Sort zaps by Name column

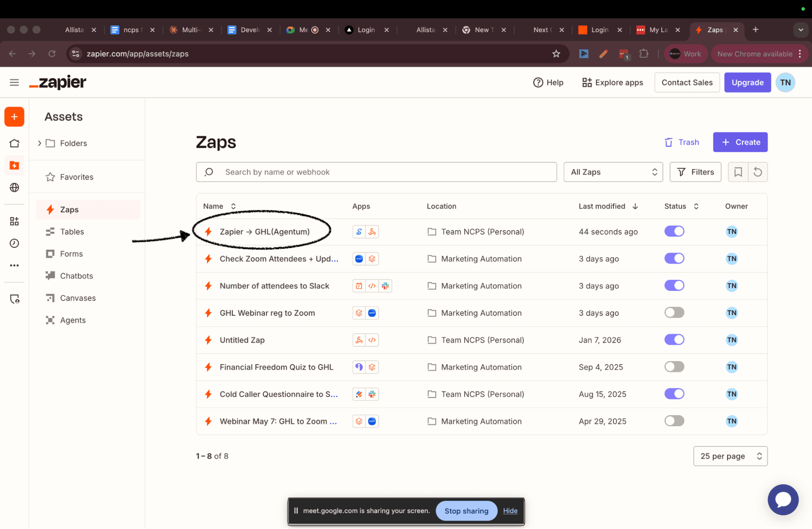click(219, 207)
